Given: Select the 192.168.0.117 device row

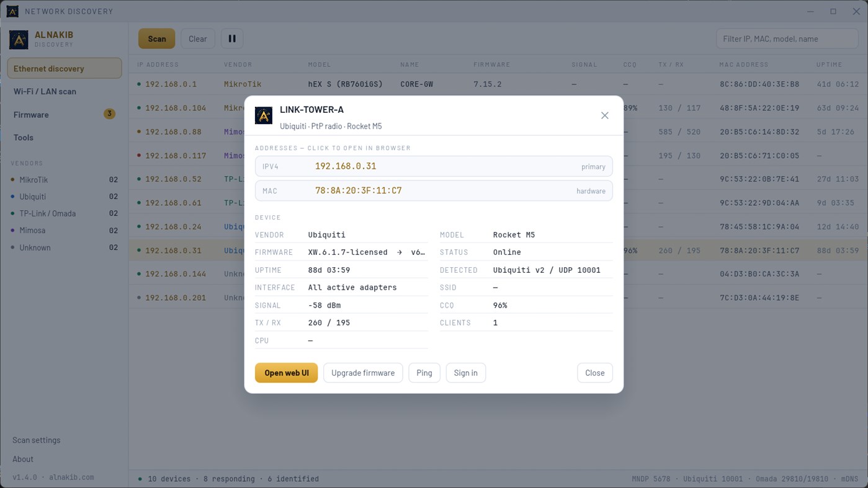Looking at the screenshot, I should [498, 155].
